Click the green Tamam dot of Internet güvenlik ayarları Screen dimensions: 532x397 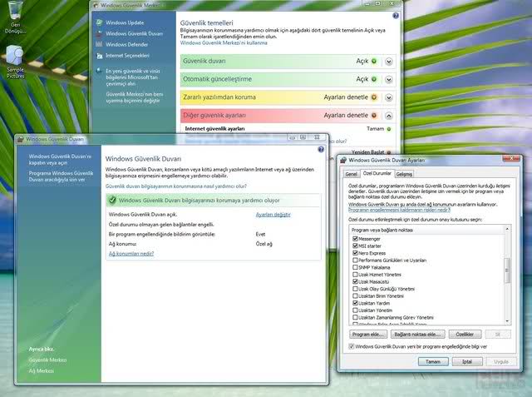coord(389,129)
